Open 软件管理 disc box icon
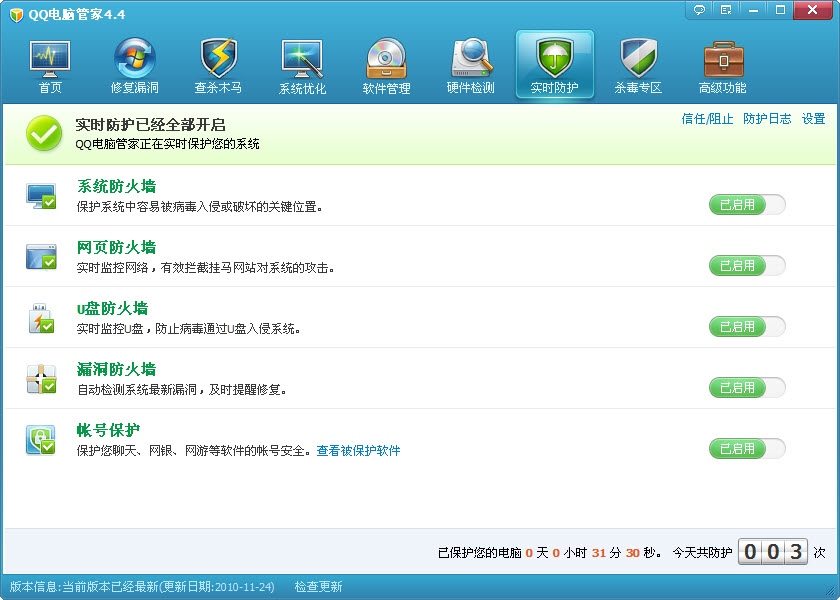Viewport: 840px width, 600px height. pos(386,59)
